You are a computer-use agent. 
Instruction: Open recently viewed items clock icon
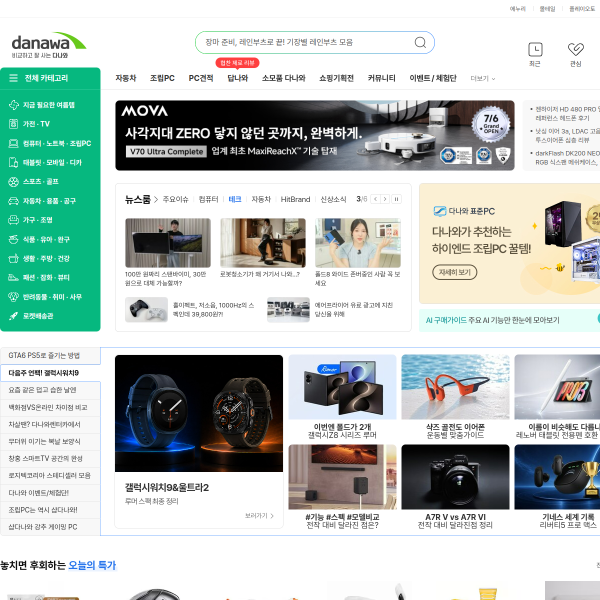coord(535,50)
